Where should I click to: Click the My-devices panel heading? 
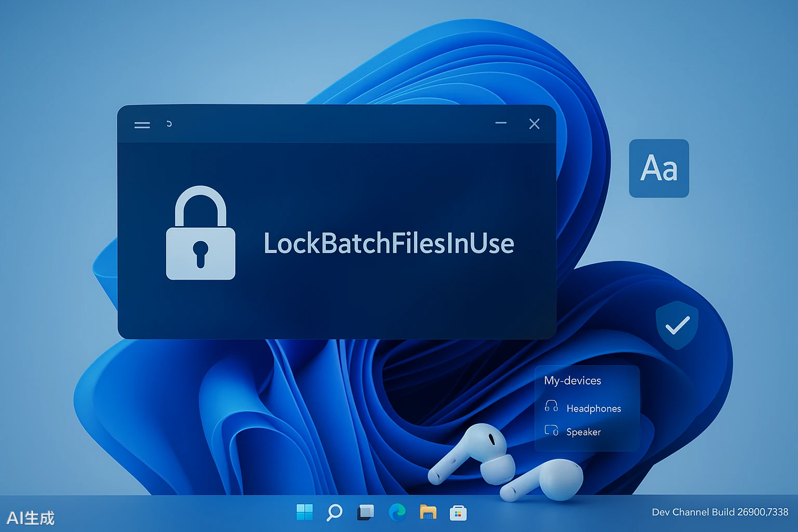point(572,381)
